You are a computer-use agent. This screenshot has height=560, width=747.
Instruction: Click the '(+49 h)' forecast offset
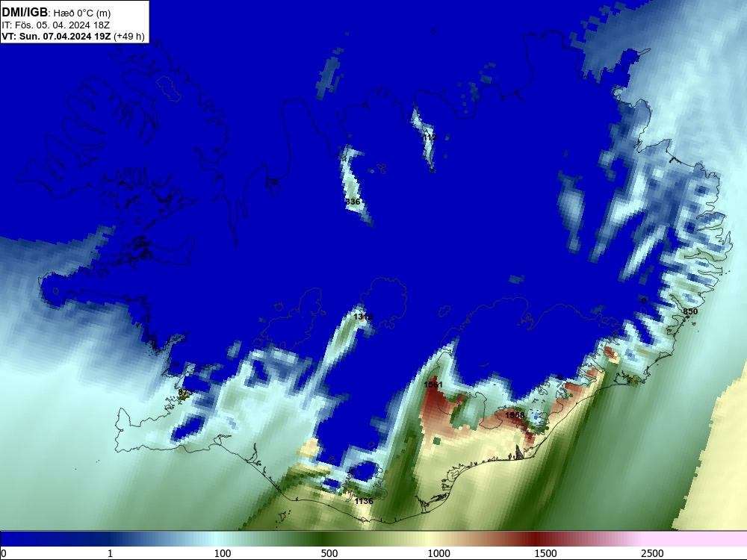point(129,36)
